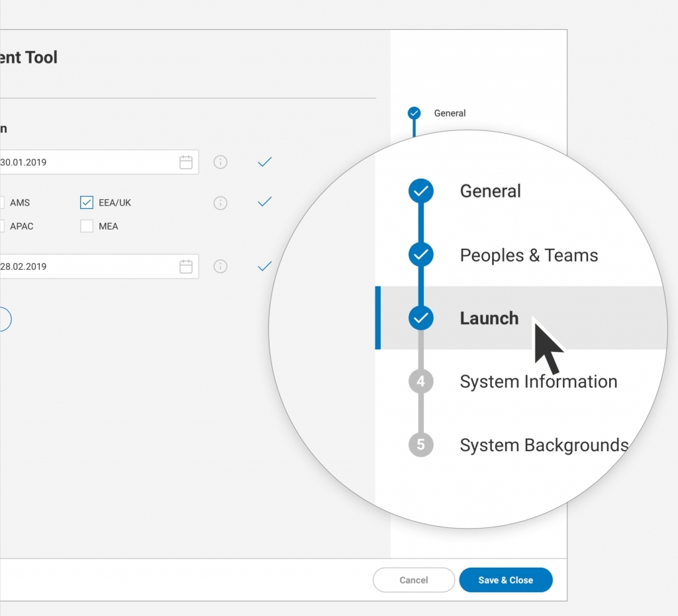Click info icon beside region checkboxes
Screen dimensions: 678x616
pos(220,203)
